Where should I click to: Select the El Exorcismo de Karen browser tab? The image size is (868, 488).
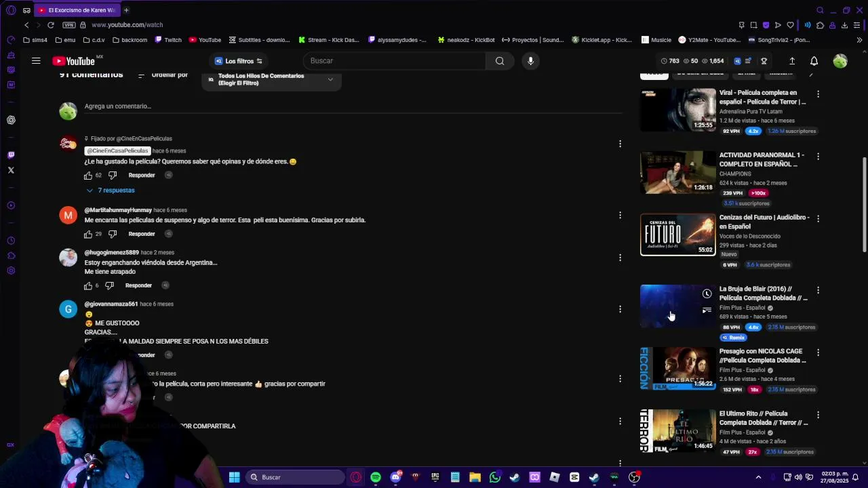click(x=77, y=10)
